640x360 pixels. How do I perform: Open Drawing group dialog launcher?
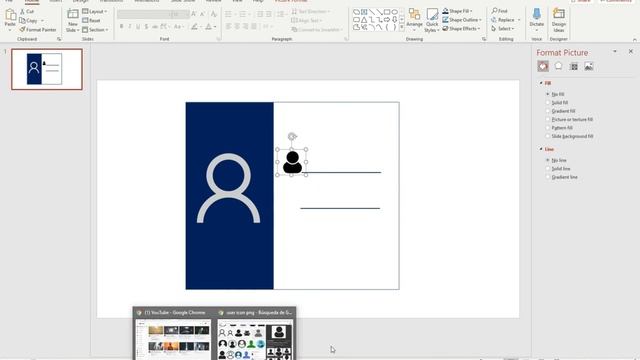click(x=484, y=39)
